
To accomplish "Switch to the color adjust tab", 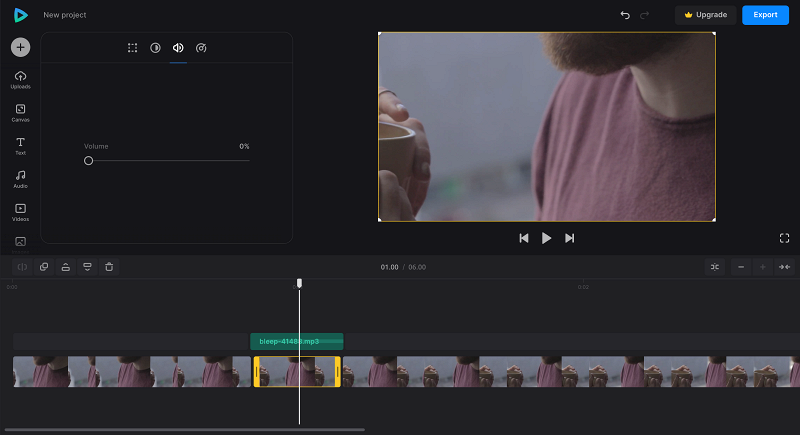I will point(156,48).
